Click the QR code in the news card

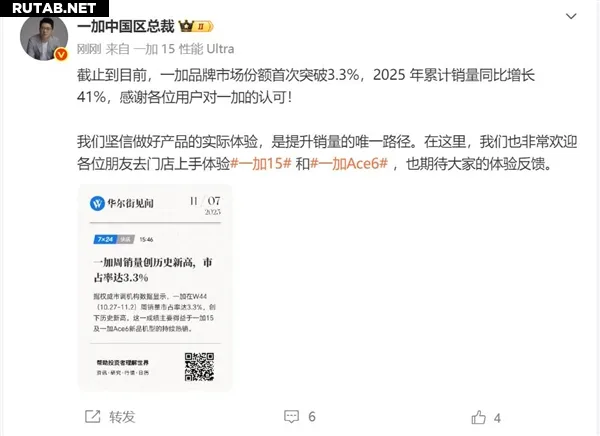(x=199, y=367)
